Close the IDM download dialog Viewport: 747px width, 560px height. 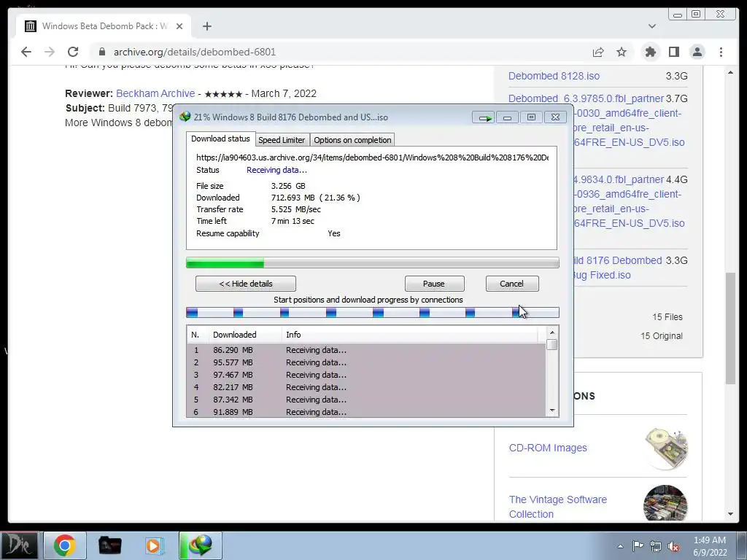pyautogui.click(x=555, y=117)
